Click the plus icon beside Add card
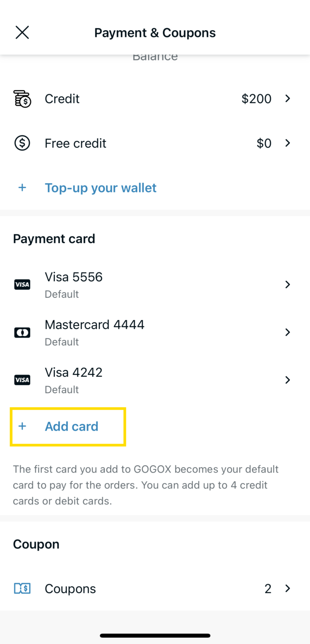The image size is (310, 644). pyautogui.click(x=22, y=426)
